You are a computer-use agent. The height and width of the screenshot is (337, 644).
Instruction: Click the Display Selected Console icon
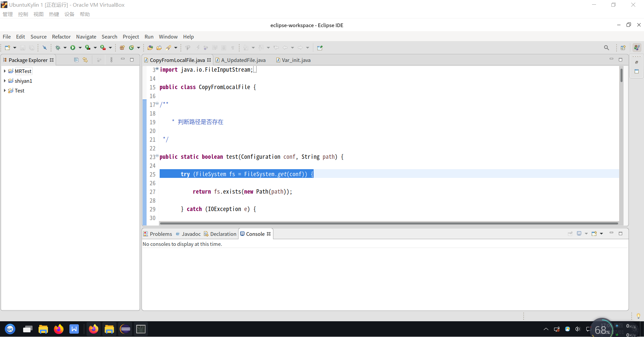[579, 233]
